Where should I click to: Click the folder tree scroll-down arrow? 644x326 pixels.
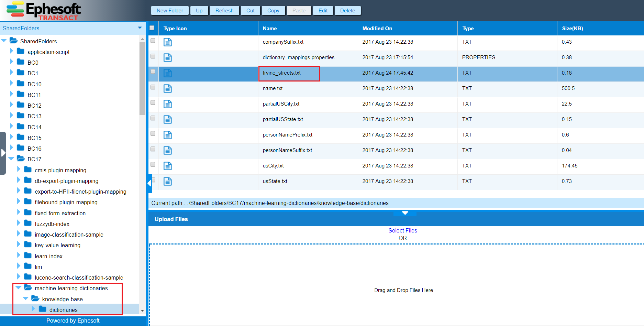[142, 311]
